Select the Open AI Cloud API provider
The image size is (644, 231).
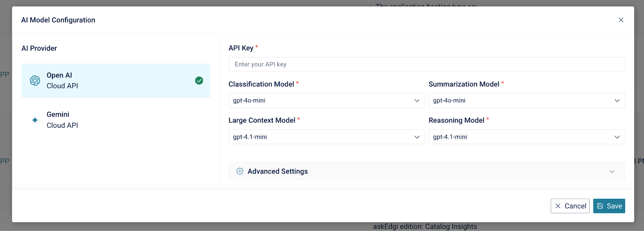(x=116, y=80)
